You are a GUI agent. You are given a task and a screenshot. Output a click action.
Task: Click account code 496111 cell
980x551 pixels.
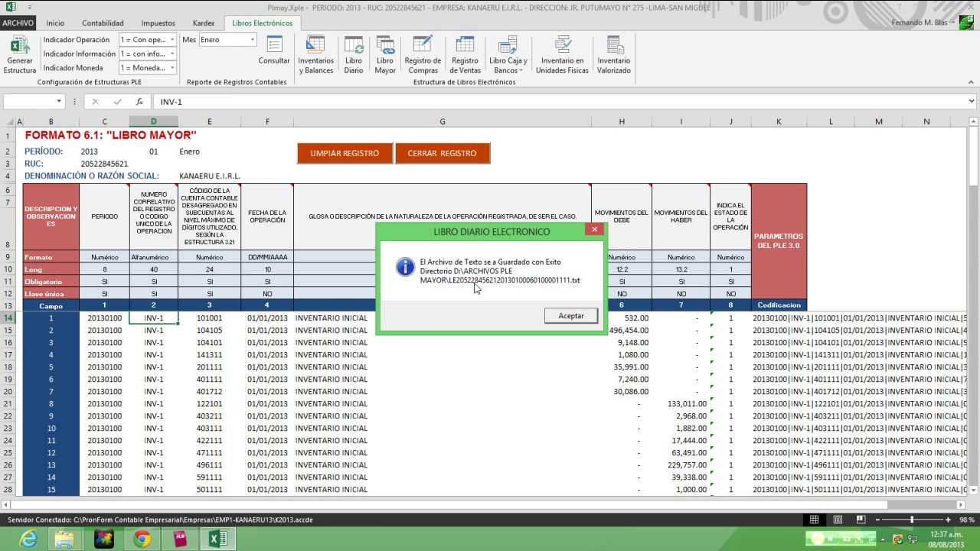[210, 465]
